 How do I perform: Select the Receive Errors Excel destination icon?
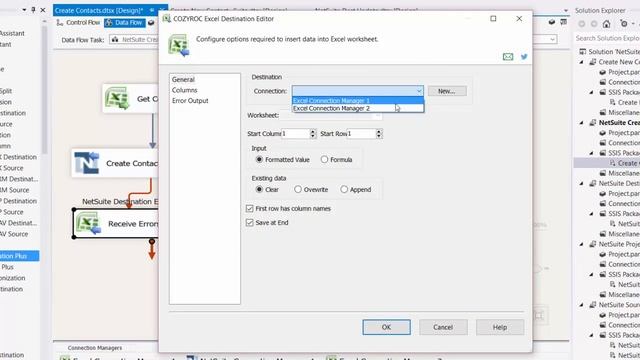(x=89, y=224)
